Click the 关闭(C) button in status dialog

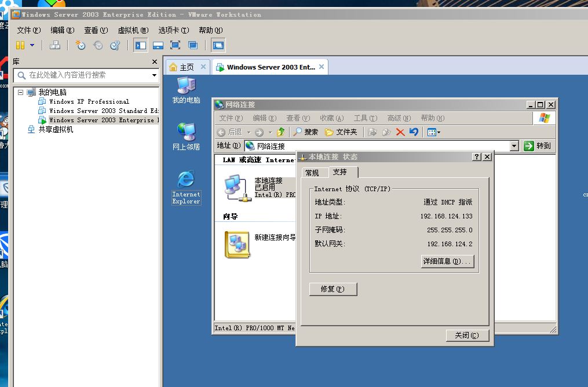468,335
